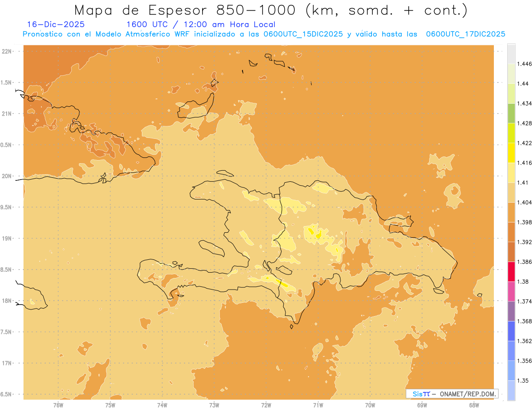Click the legend value '1.428'

click(524, 123)
